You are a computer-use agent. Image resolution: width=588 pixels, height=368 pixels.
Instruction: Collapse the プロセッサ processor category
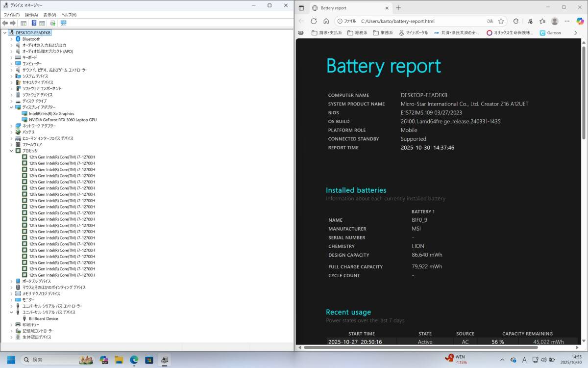(12, 151)
